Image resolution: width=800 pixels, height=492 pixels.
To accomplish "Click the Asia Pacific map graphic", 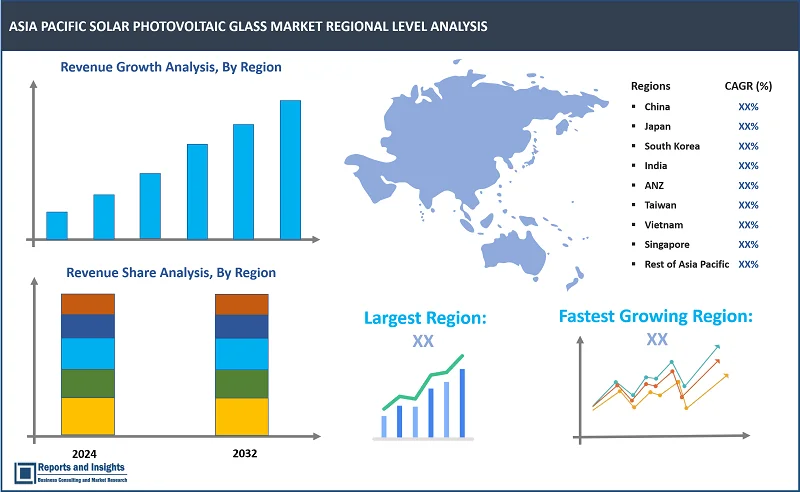I will 476,175.
